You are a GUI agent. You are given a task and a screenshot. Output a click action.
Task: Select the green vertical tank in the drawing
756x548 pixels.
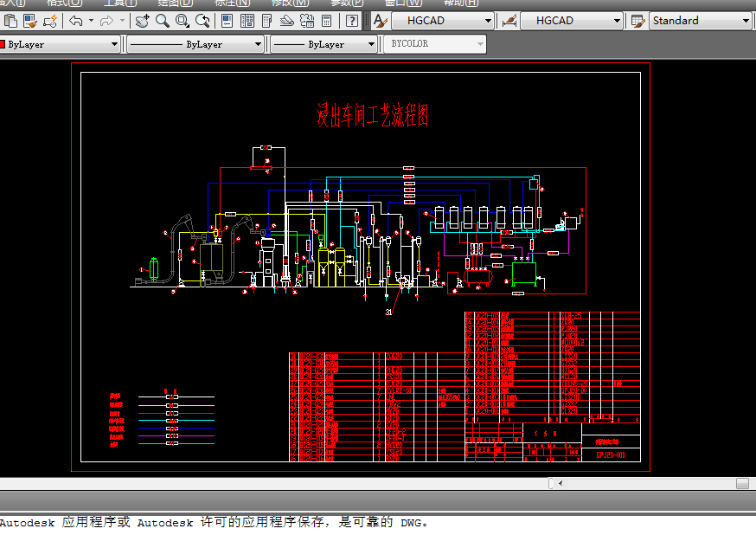coord(154,268)
